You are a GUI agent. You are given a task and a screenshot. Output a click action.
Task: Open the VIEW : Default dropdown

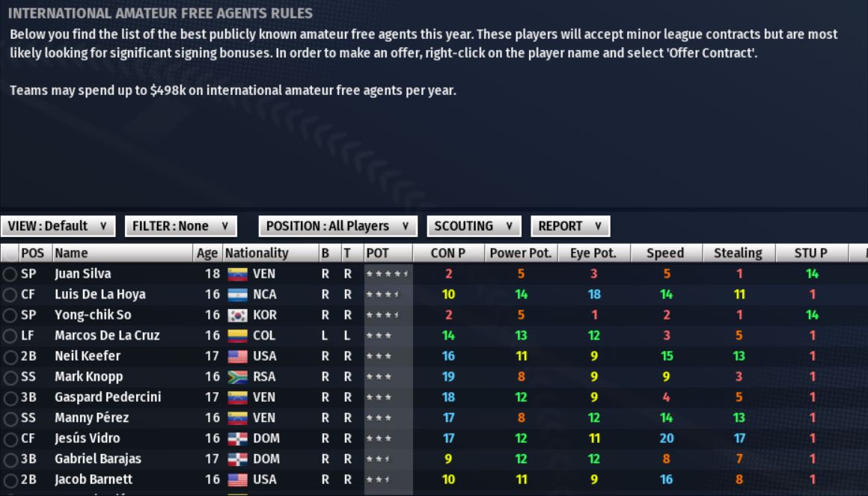(x=58, y=226)
